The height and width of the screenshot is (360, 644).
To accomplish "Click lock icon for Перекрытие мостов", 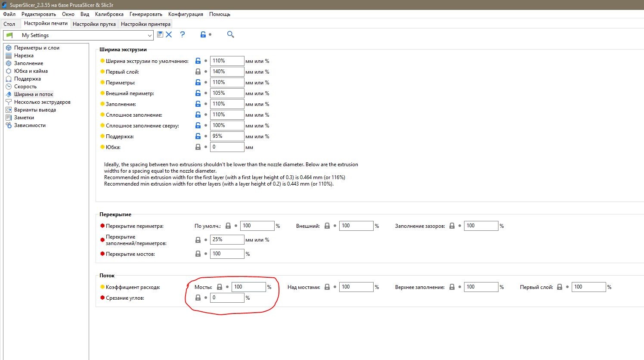I will (198, 254).
